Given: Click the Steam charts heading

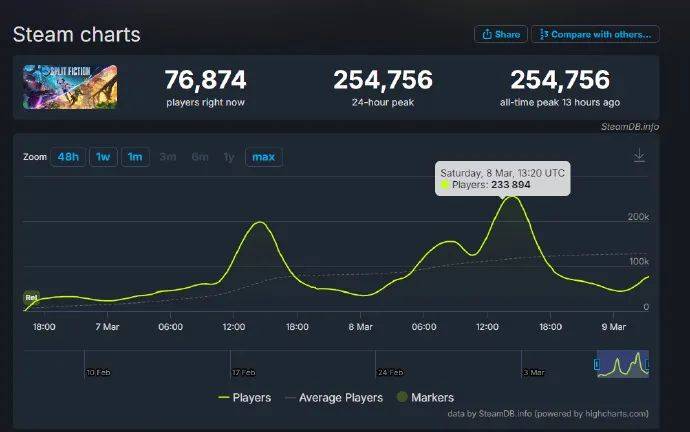Looking at the screenshot, I should [77, 35].
